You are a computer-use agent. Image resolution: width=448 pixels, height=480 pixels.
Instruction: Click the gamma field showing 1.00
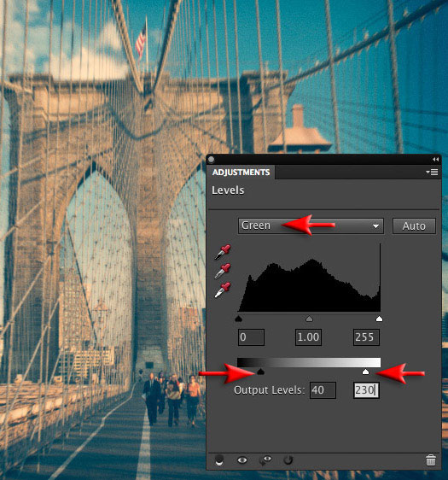pos(308,337)
